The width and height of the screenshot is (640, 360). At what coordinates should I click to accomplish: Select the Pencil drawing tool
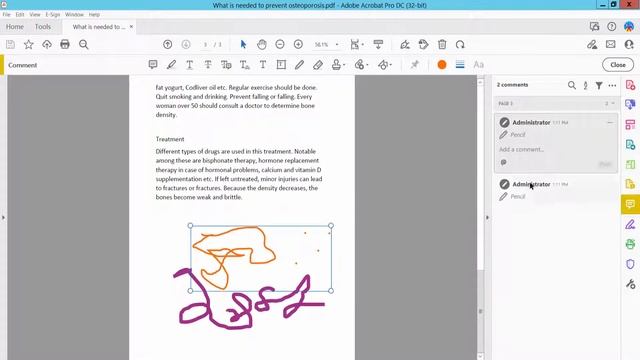[x=300, y=64]
